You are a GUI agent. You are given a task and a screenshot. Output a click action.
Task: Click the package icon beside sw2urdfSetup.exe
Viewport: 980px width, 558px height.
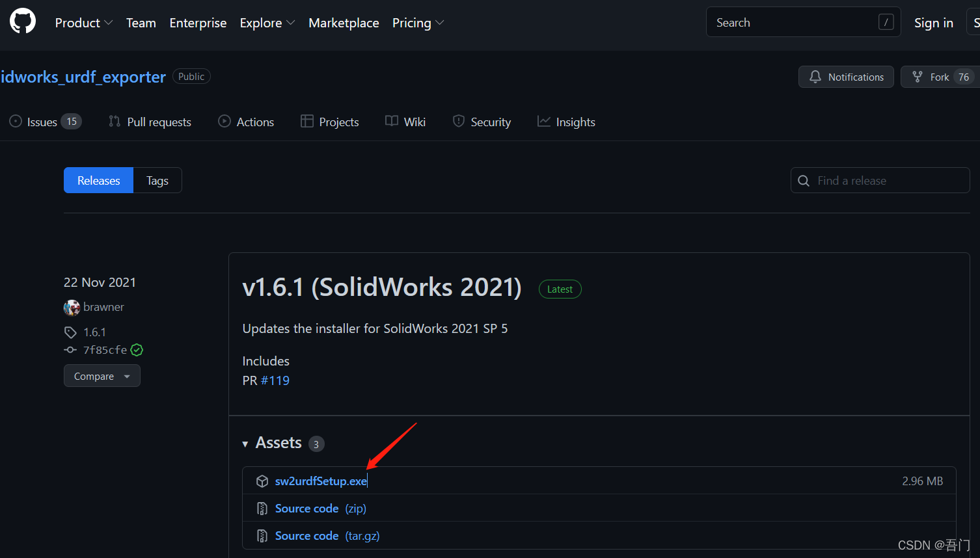[x=262, y=481]
